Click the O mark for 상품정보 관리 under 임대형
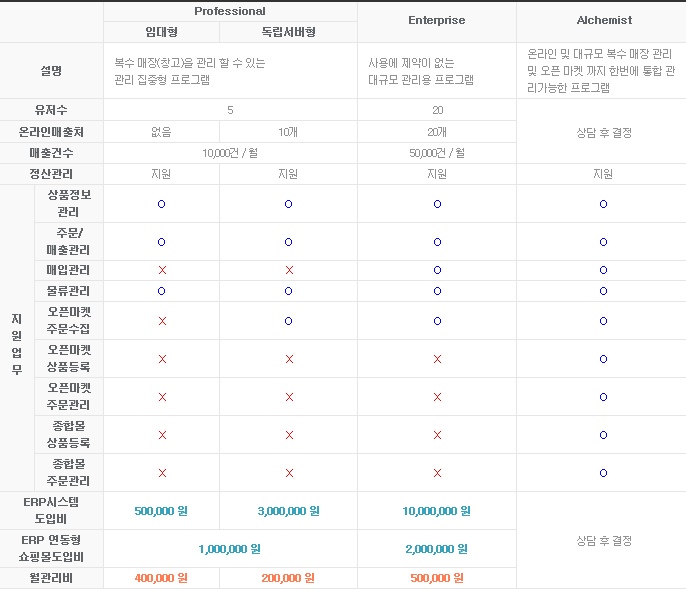This screenshot has width=686, height=590. point(161,204)
